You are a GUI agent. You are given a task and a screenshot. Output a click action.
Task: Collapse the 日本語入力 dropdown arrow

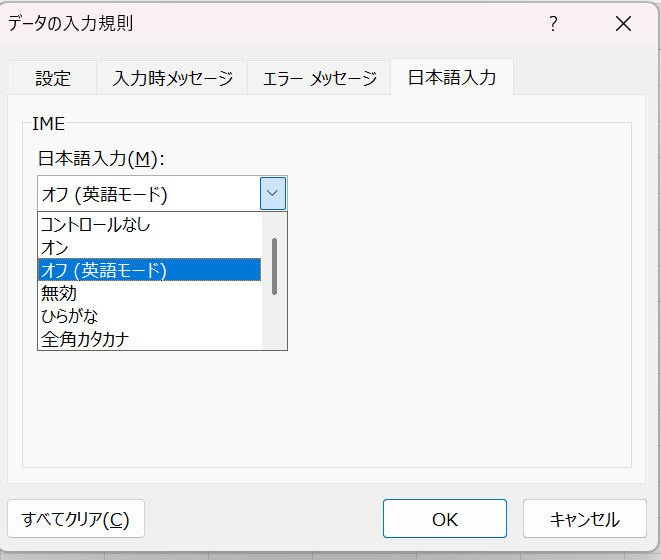pos(273,194)
